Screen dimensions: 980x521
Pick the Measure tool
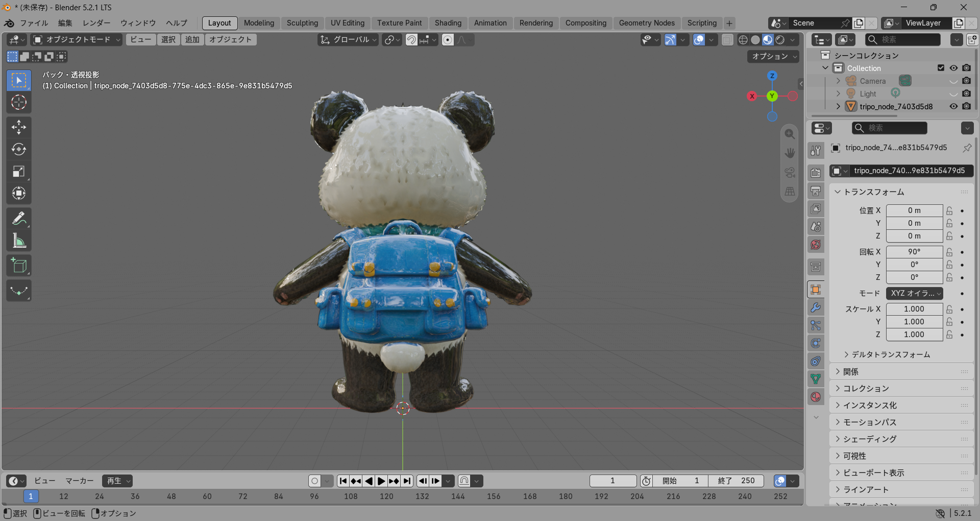[19, 241]
